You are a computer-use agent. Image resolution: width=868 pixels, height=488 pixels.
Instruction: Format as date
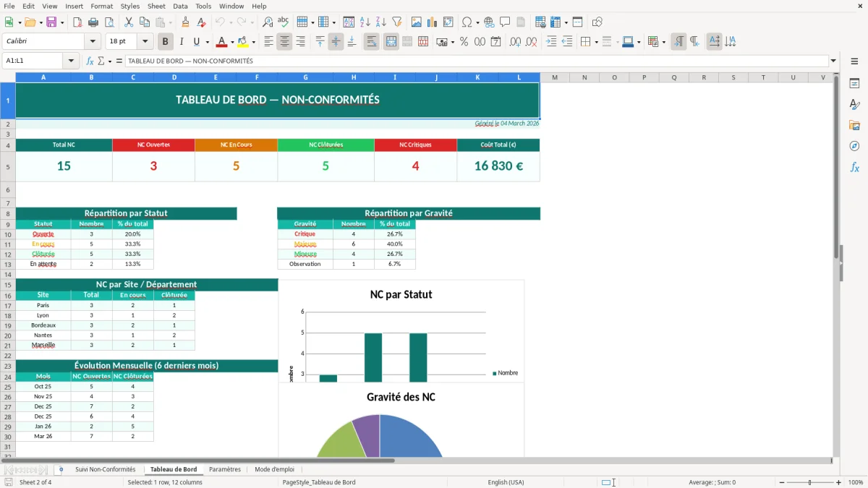(495, 42)
